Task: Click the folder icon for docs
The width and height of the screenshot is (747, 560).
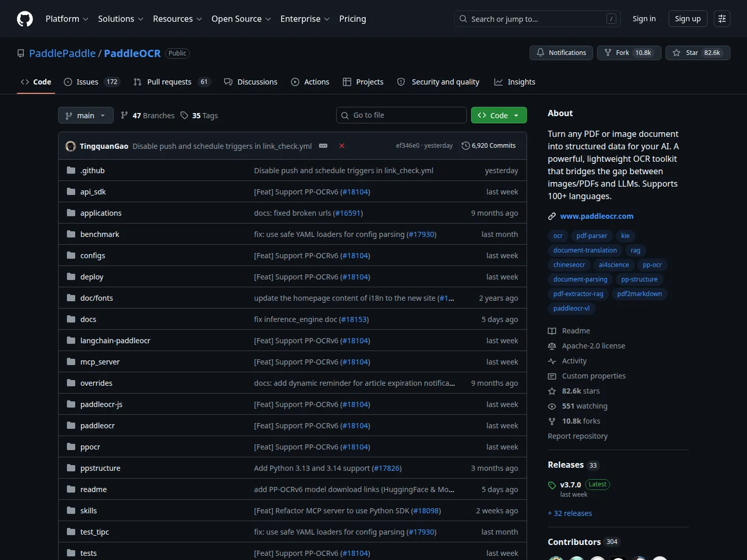Action: coord(71,319)
